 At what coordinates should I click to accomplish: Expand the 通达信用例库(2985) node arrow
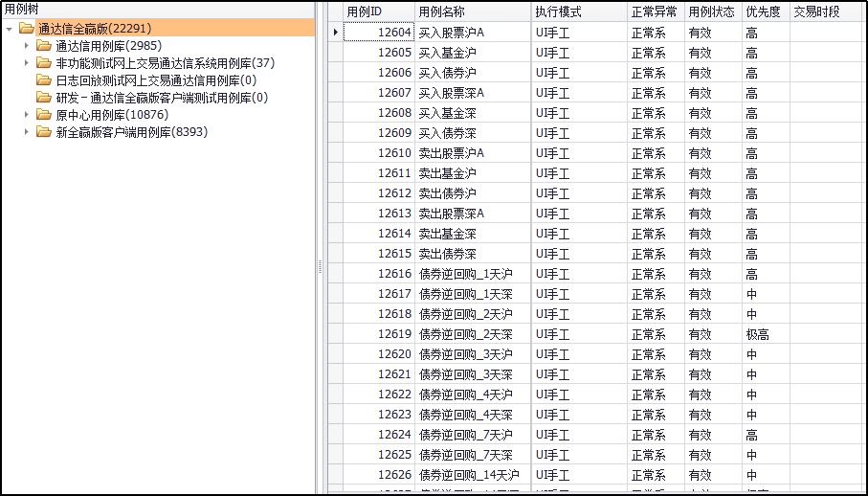tap(26, 46)
